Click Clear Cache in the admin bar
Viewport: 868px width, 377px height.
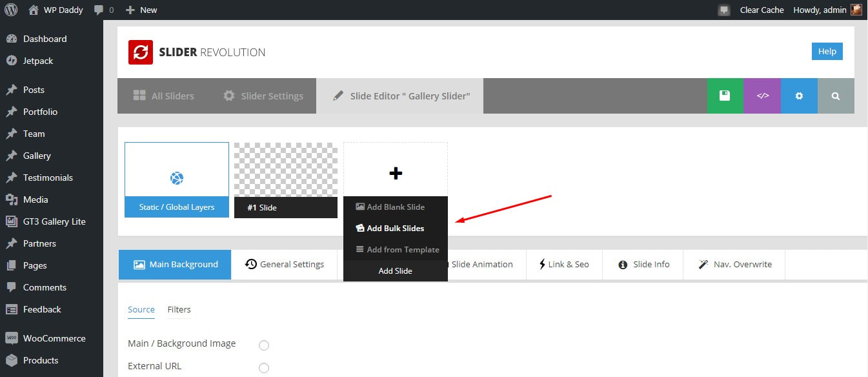tap(762, 10)
